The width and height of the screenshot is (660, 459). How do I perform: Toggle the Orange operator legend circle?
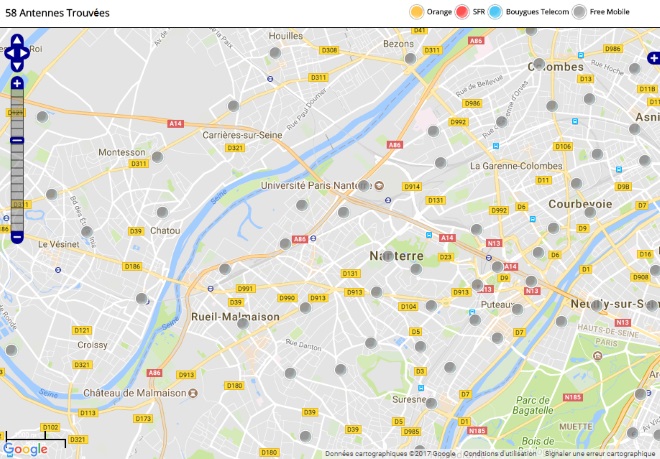click(x=416, y=12)
